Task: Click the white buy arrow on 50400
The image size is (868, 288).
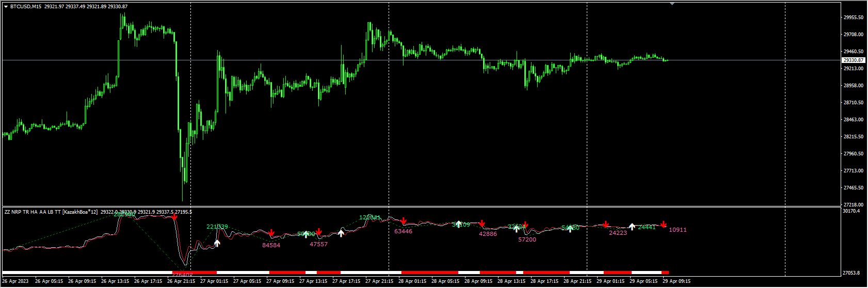Action: click(306, 234)
